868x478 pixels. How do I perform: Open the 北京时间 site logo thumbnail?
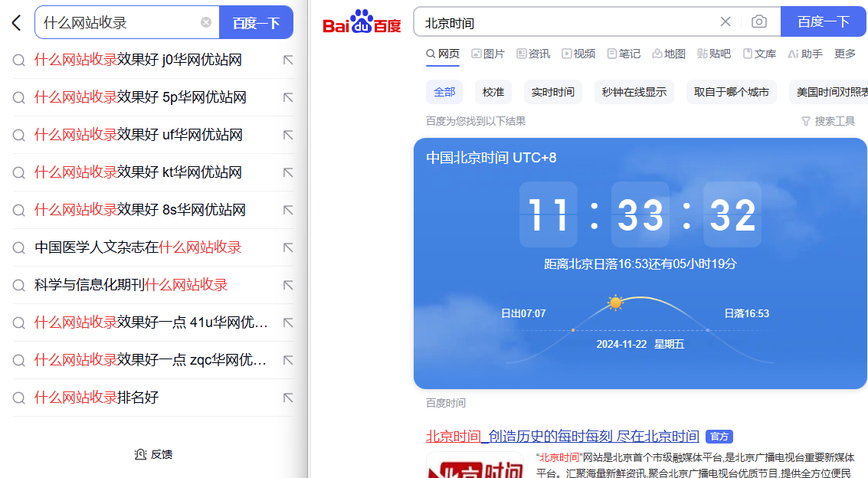pos(475,465)
